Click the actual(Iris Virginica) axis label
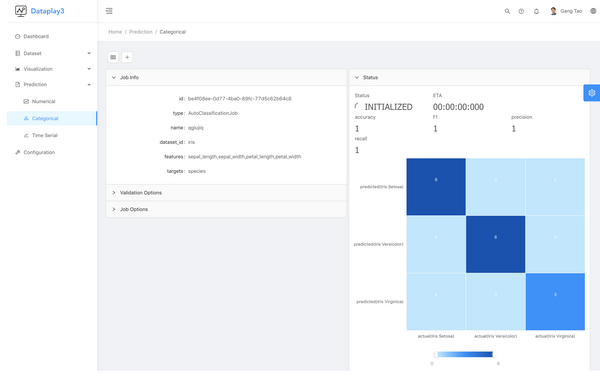600x379 pixels. pyautogui.click(x=555, y=336)
